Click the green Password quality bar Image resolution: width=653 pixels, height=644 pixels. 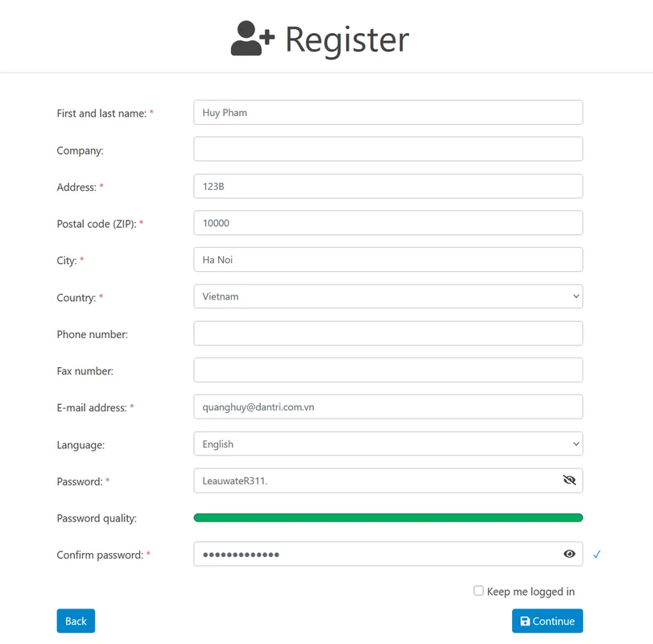[388, 517]
